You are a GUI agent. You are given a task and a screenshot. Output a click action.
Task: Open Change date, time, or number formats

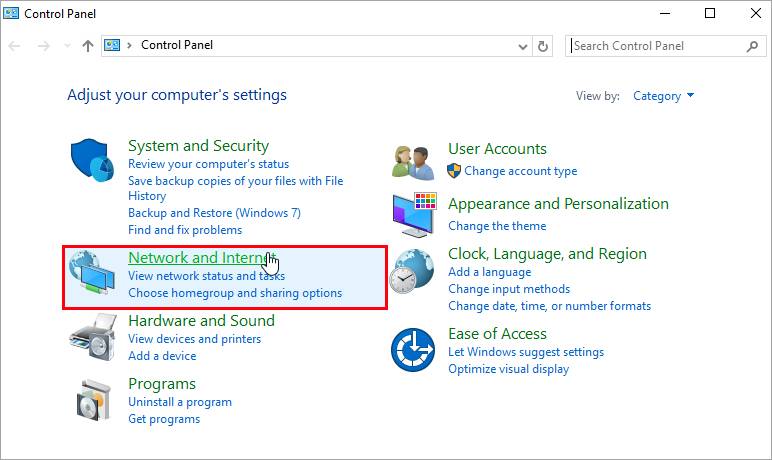click(x=549, y=306)
